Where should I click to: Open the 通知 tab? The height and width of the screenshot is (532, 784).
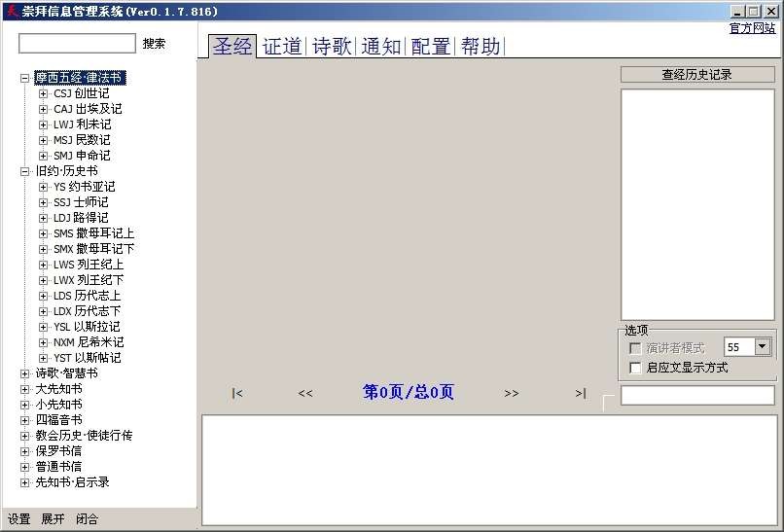(x=381, y=47)
